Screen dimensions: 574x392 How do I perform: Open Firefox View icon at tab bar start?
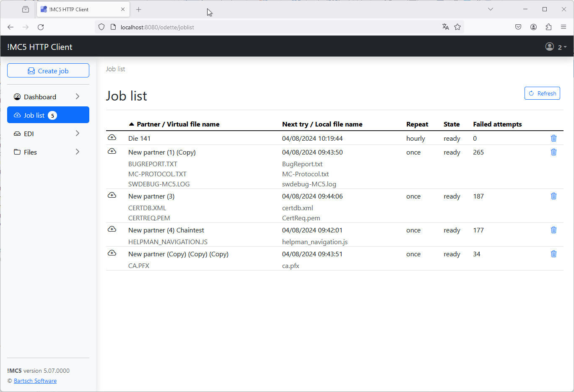26,9
